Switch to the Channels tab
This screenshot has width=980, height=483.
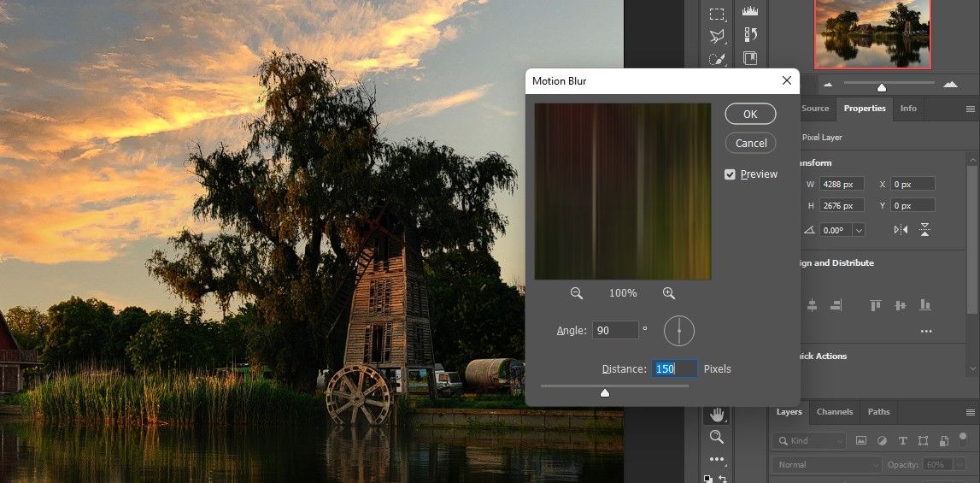[835, 412]
